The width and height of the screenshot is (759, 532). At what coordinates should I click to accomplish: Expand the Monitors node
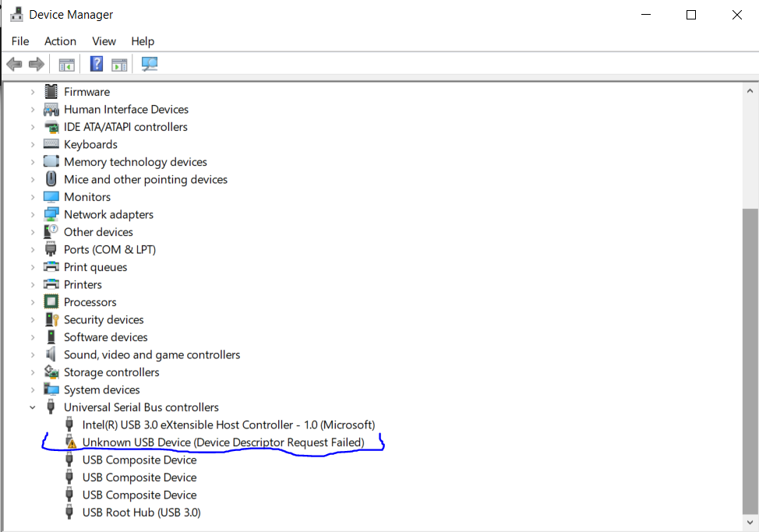(33, 197)
